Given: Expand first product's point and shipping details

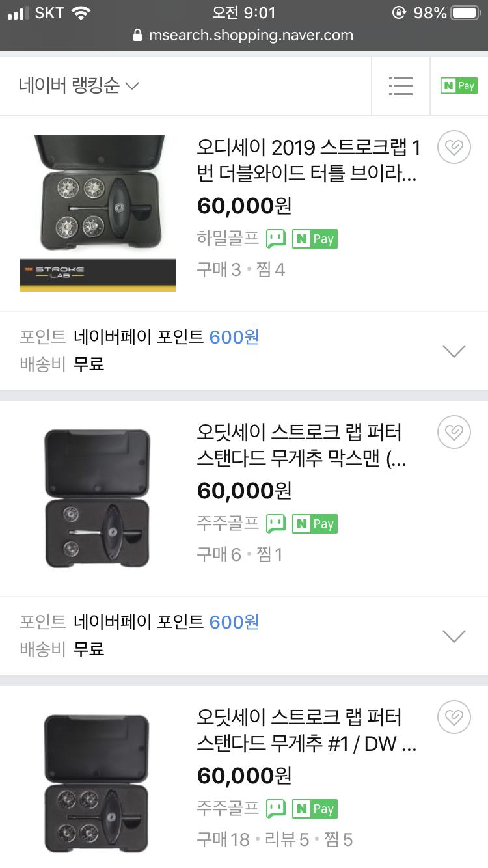Looking at the screenshot, I should 454,351.
